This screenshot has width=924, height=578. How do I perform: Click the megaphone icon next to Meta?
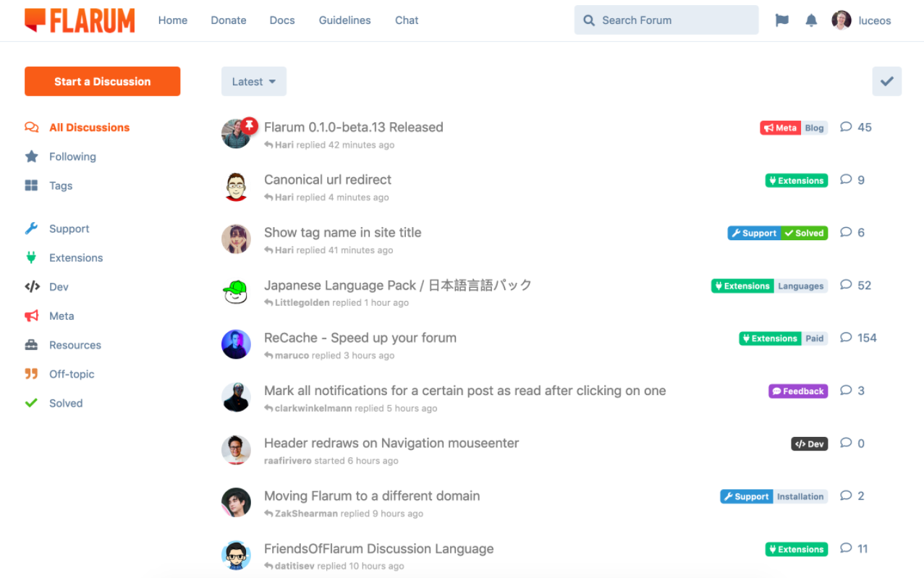click(30, 315)
